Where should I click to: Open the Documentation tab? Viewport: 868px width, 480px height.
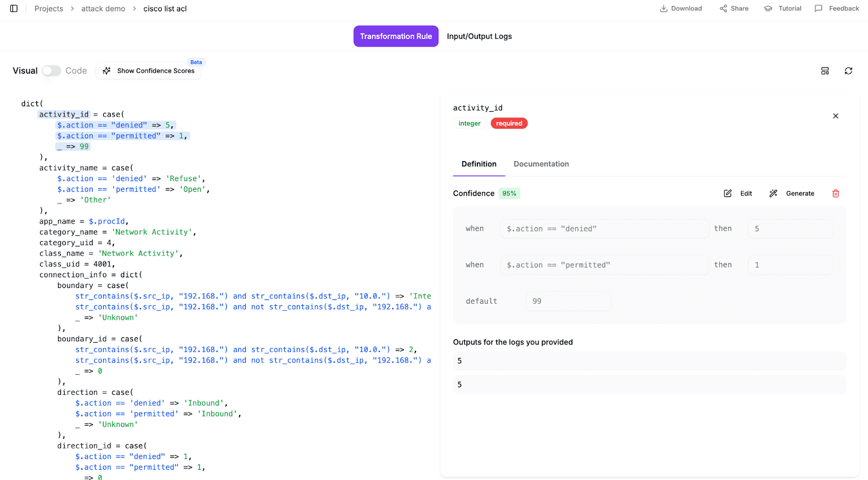point(541,164)
